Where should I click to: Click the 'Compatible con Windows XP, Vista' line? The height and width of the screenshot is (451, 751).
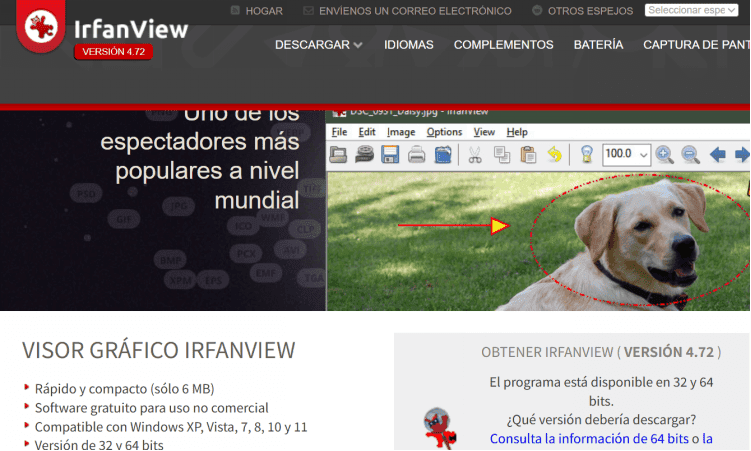coord(171,427)
